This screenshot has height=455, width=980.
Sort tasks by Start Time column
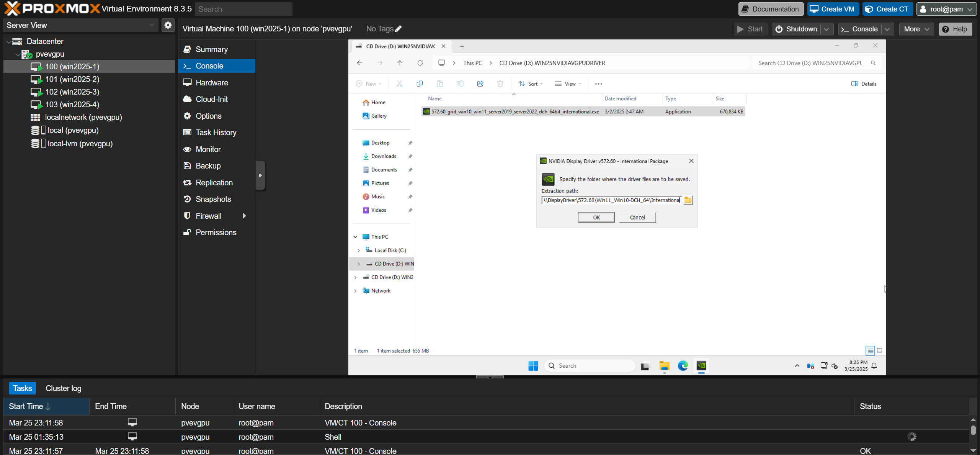click(46, 407)
